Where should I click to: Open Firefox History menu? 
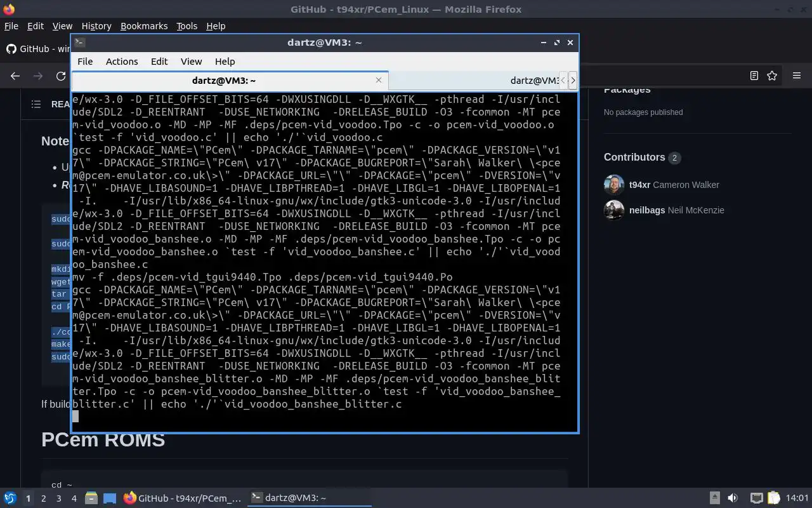click(96, 26)
